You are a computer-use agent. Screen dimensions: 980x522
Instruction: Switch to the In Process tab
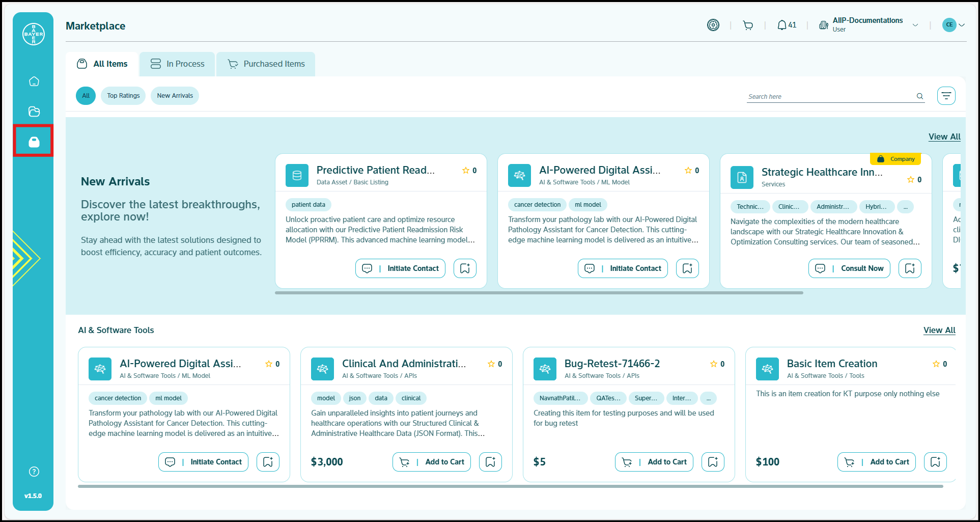tap(178, 64)
